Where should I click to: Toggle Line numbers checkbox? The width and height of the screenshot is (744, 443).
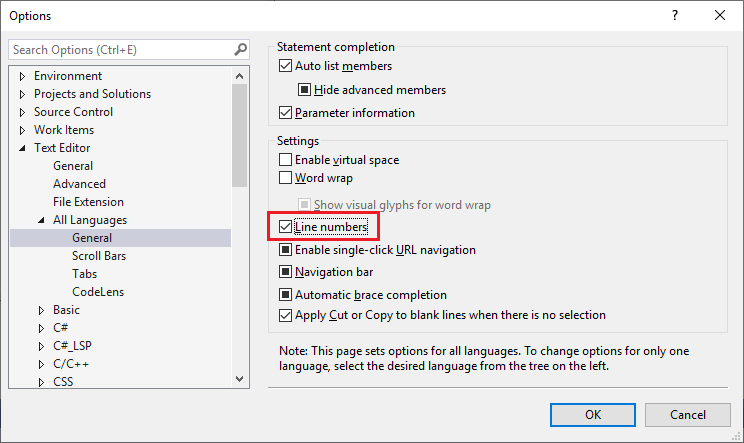click(285, 227)
